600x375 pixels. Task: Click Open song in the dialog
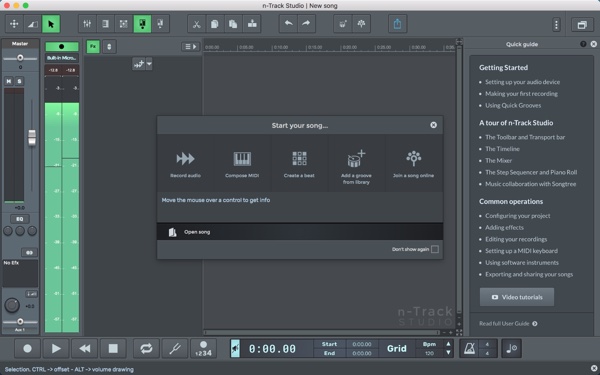pos(300,232)
